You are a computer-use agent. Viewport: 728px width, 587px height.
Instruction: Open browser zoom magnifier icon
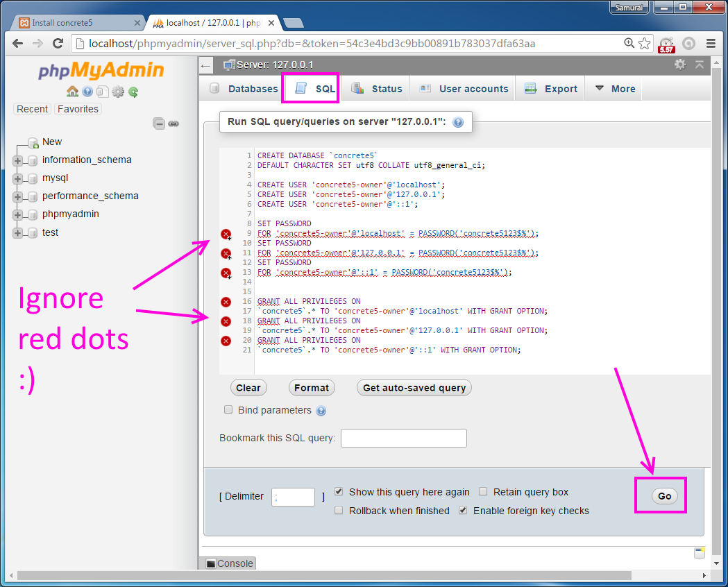(629, 43)
